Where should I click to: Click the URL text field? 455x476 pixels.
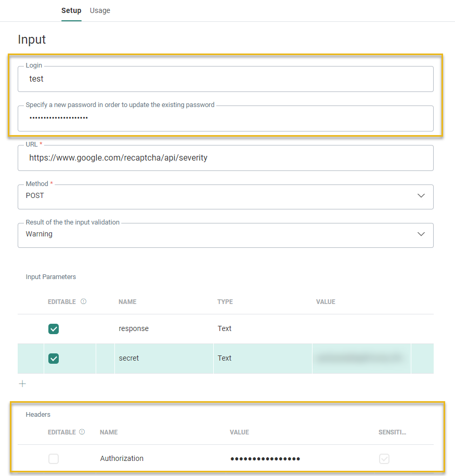(225, 158)
